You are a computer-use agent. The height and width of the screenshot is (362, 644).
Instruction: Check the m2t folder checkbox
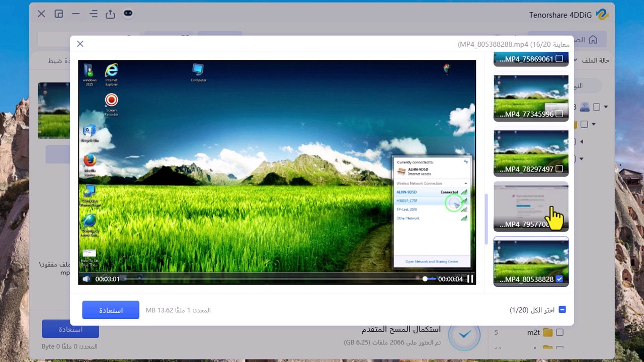tap(559, 332)
